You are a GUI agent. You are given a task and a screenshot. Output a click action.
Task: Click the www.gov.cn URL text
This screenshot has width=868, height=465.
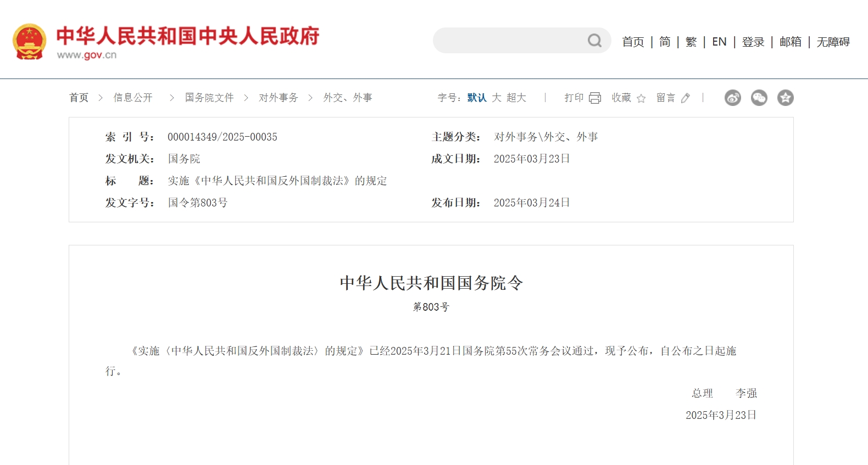(x=87, y=55)
